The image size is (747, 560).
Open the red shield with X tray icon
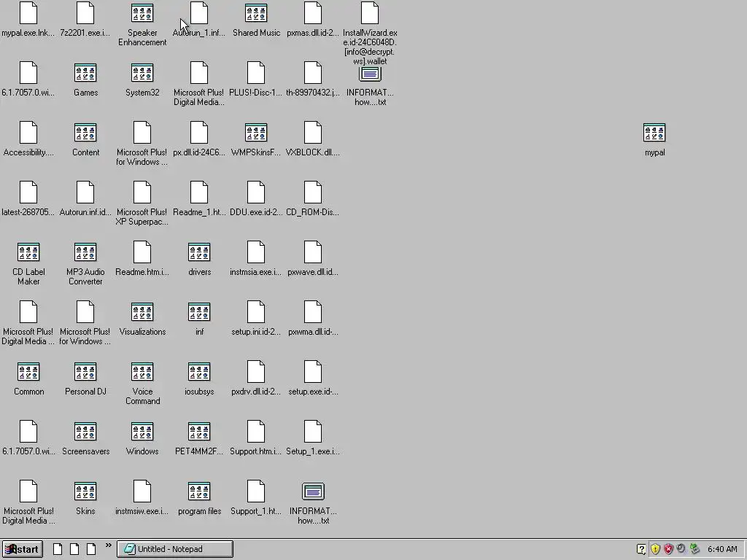[x=668, y=549]
